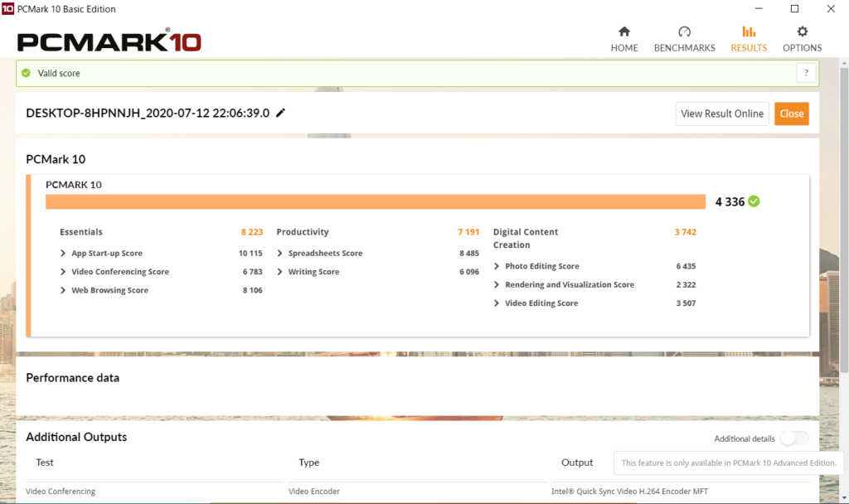849x504 pixels.
Task: Click the Productivity heading
Action: [x=302, y=232]
